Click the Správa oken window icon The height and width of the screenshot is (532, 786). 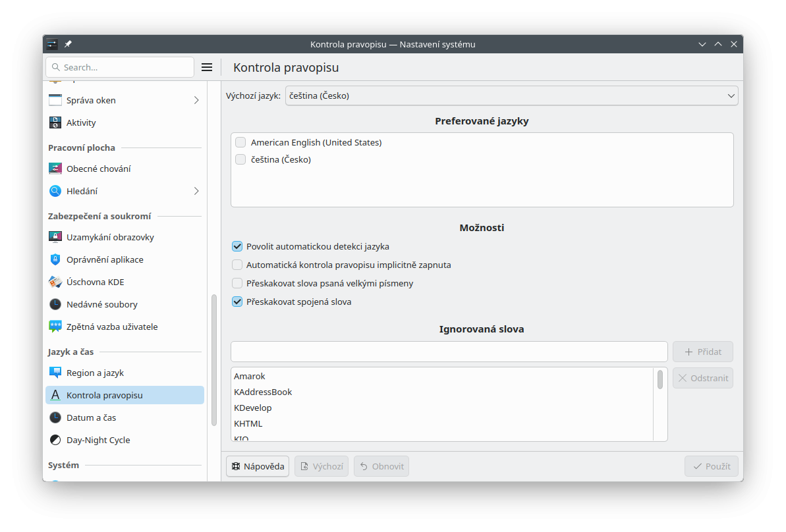pyautogui.click(x=55, y=100)
